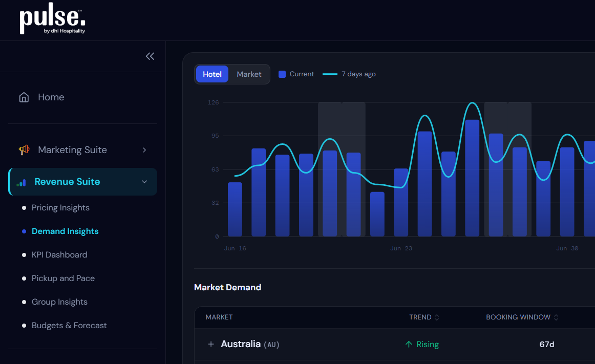Click the Jun 30 axis label
The height and width of the screenshot is (364, 595).
(567, 248)
